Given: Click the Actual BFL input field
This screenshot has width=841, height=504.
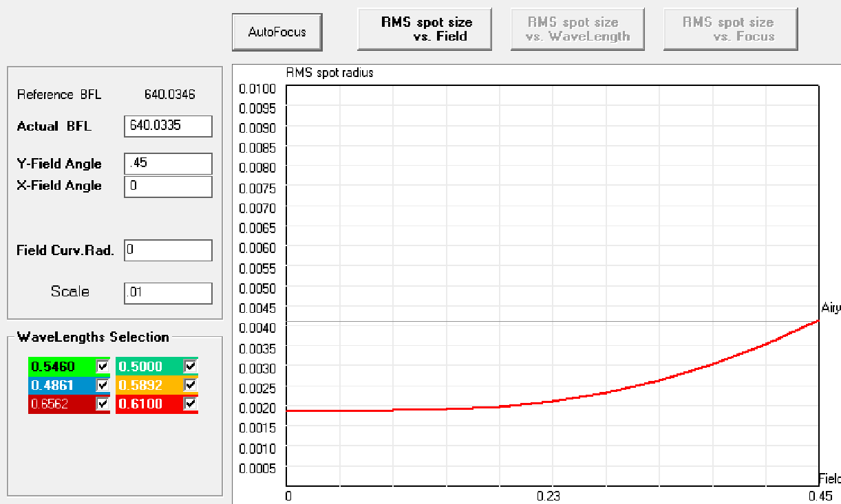Looking at the screenshot, I should pos(168,127).
